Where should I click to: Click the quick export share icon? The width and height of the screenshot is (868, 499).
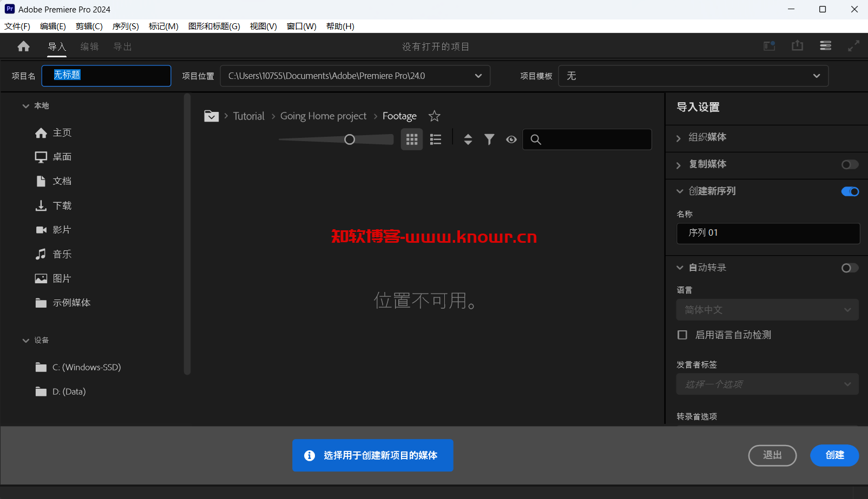798,45
